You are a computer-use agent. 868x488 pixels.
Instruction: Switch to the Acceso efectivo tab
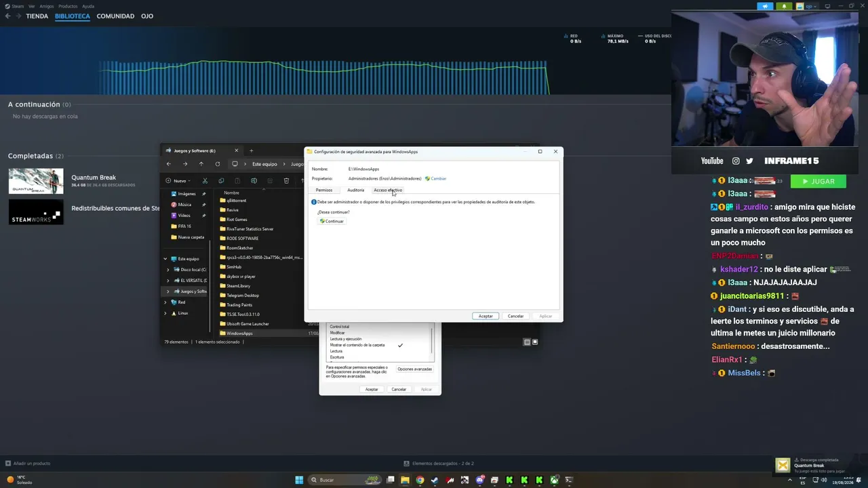click(388, 190)
